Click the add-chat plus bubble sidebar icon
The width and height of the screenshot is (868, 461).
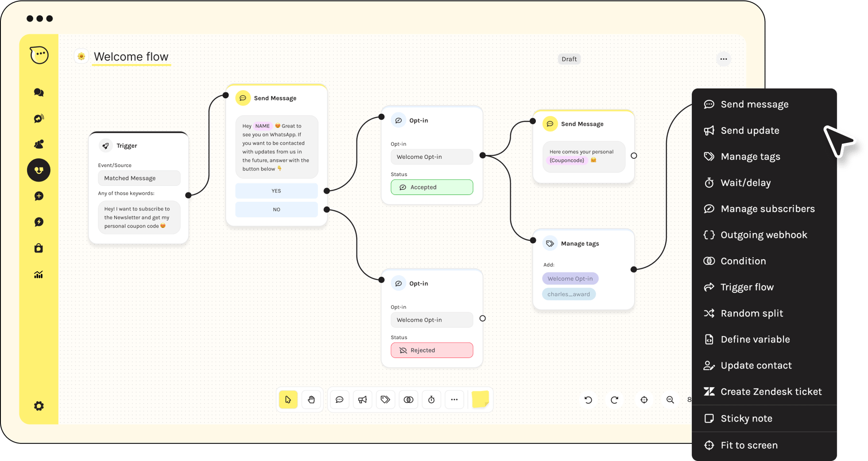tap(39, 196)
